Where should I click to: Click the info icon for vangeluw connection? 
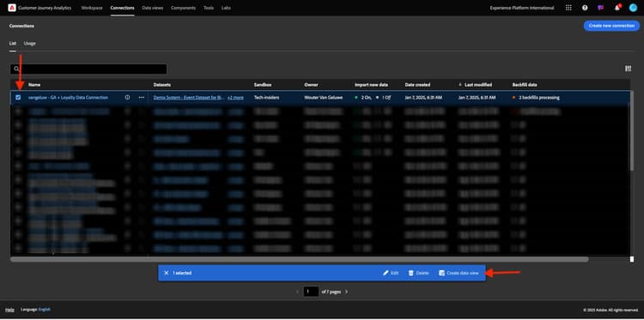click(127, 98)
